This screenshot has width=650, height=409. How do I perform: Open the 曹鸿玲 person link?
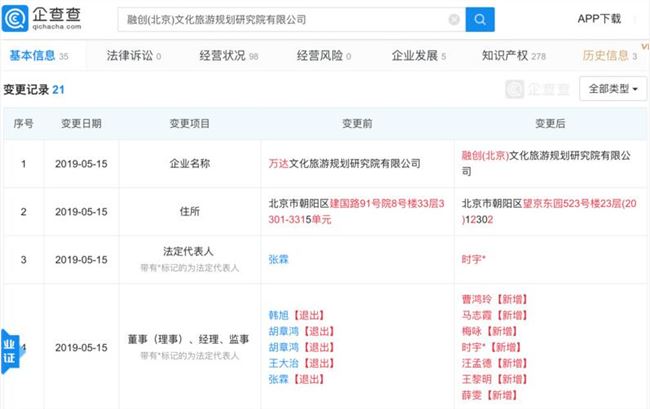point(476,299)
